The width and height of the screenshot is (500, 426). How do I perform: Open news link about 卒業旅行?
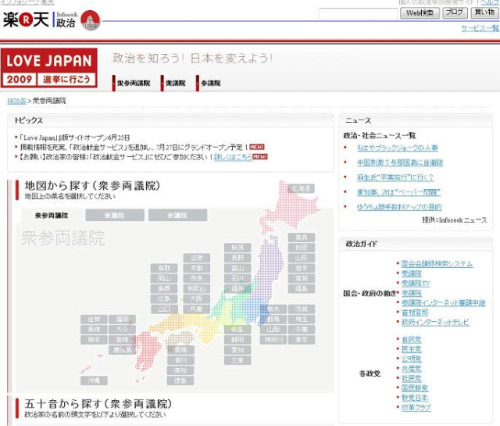click(x=395, y=177)
